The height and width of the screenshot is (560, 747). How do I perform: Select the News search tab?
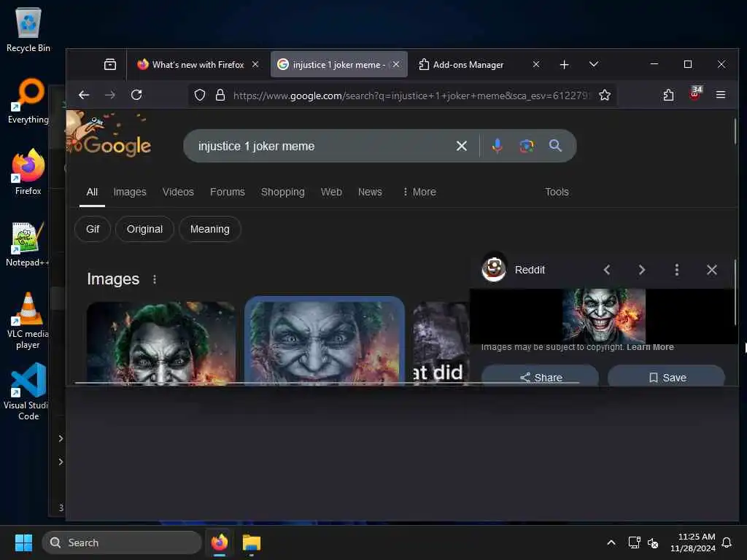370,192
